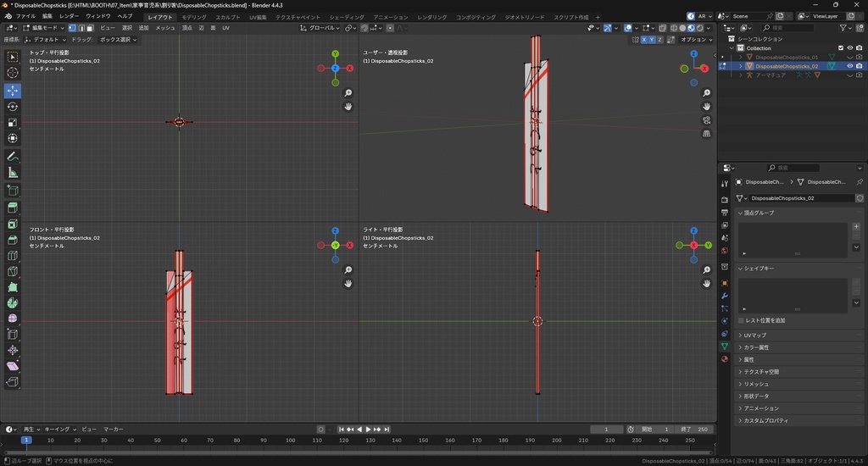Check the レスト位置を追加 checkbox
Viewport: 868px width, 466px height.
tap(741, 320)
